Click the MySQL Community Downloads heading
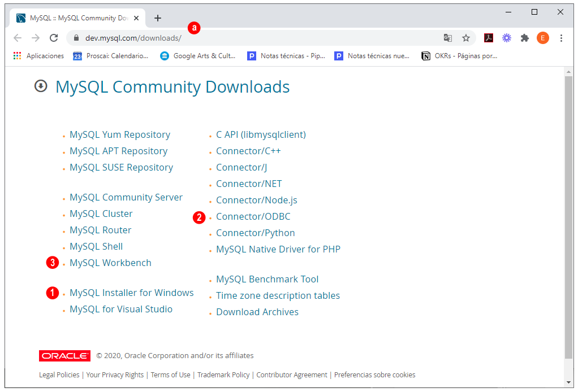 pyautogui.click(x=172, y=87)
